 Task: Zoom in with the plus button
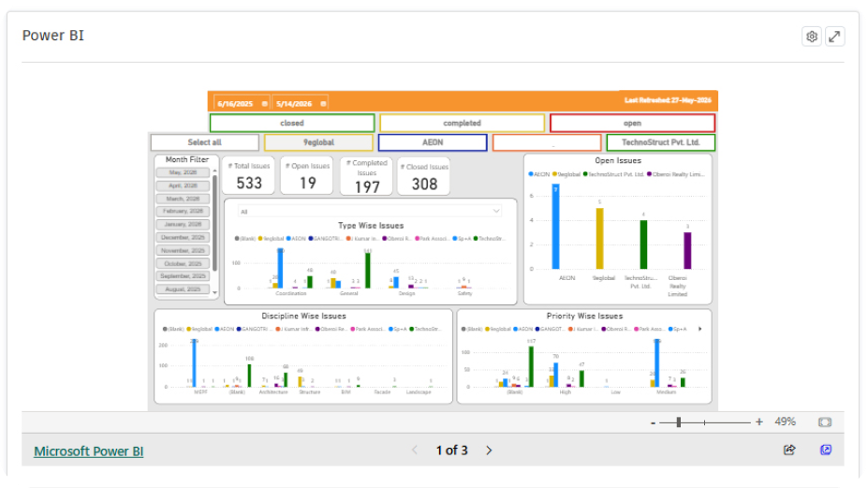click(x=759, y=422)
